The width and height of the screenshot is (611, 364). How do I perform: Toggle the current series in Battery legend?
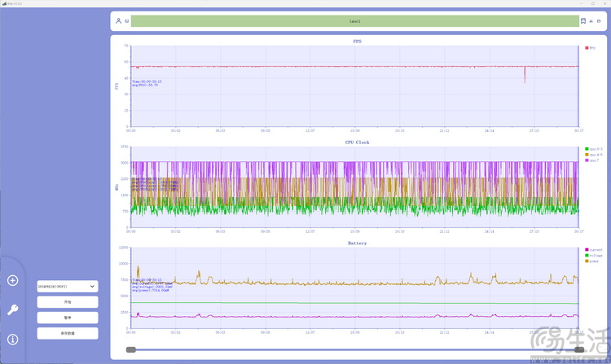point(594,250)
